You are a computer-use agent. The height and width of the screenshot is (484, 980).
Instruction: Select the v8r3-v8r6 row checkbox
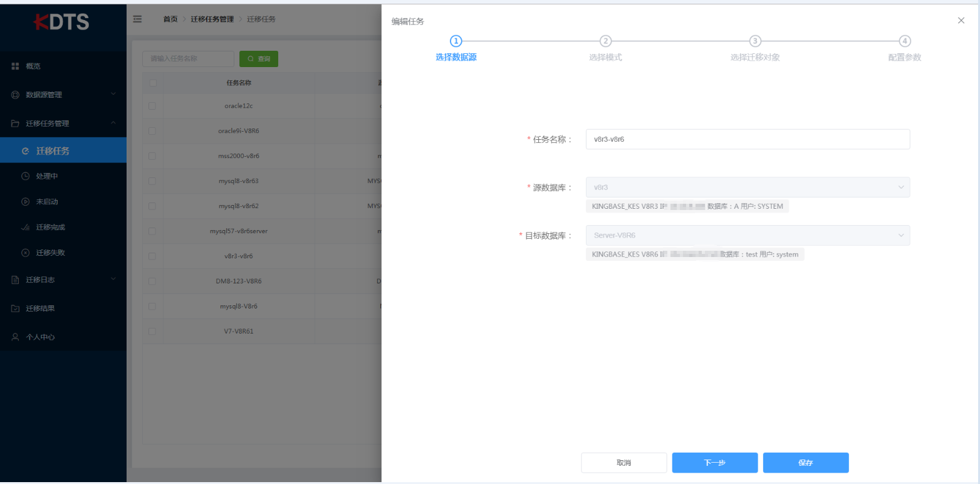click(152, 256)
